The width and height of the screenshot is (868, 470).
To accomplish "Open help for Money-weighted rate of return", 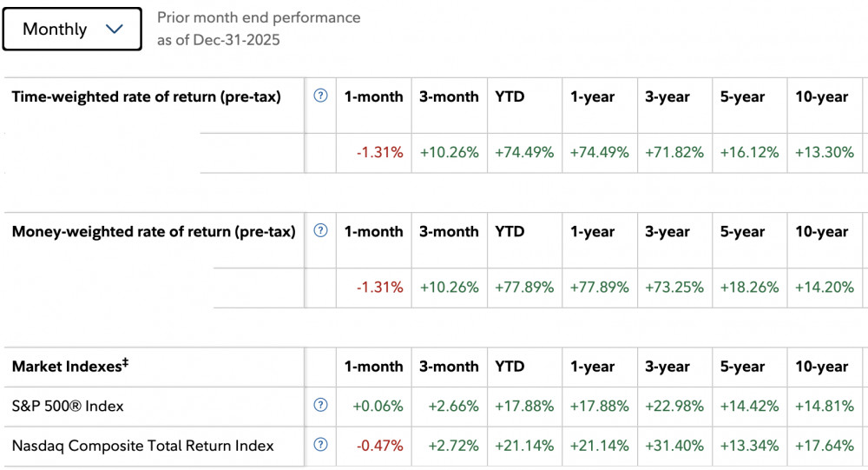I will [x=320, y=231].
